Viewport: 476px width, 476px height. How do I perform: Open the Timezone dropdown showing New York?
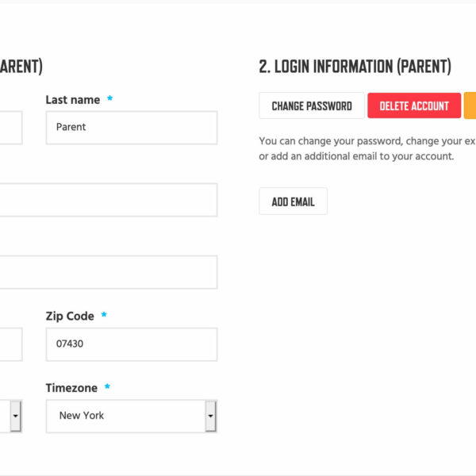click(x=132, y=416)
